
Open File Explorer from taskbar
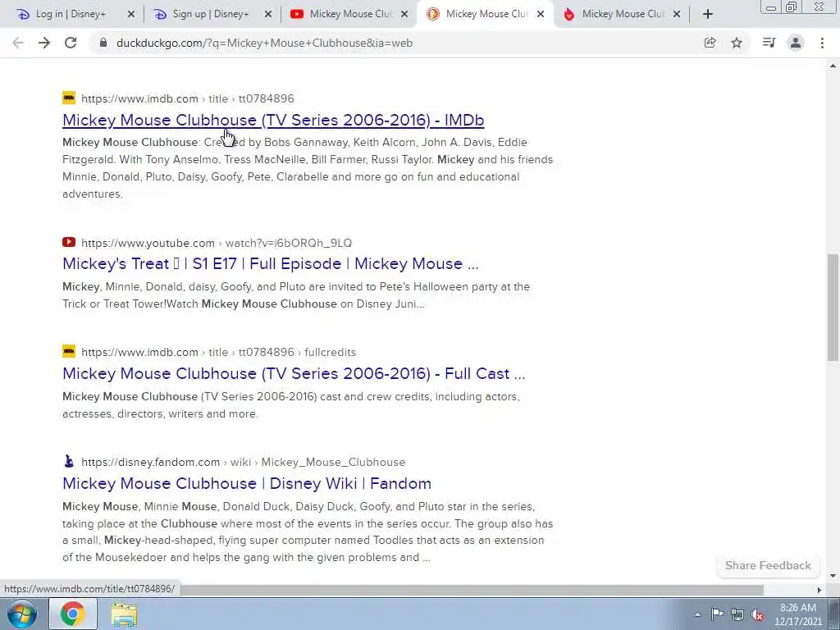125,614
